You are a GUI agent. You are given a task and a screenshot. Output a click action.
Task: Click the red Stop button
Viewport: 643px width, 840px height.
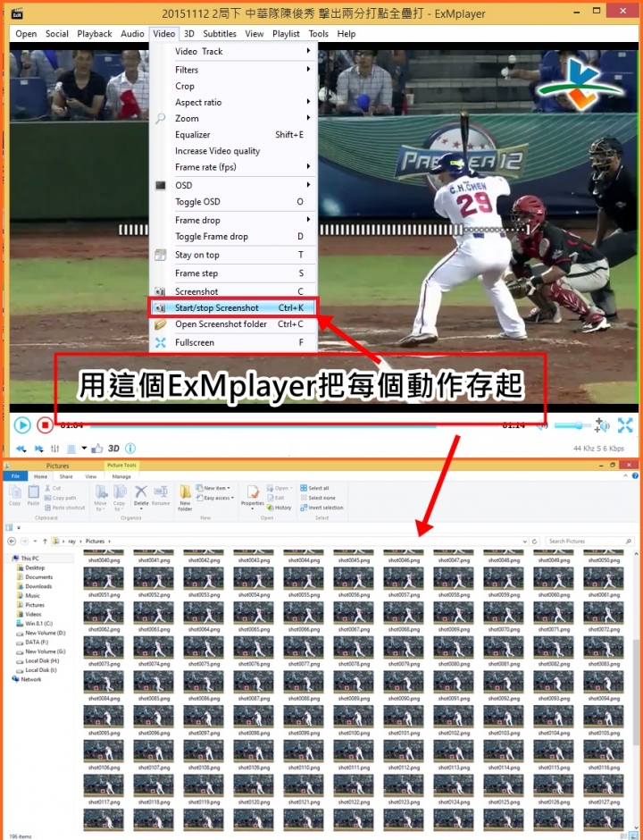pos(45,425)
